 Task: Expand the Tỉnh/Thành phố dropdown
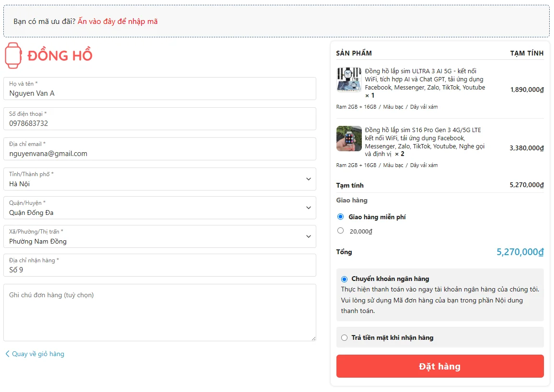[160, 179]
